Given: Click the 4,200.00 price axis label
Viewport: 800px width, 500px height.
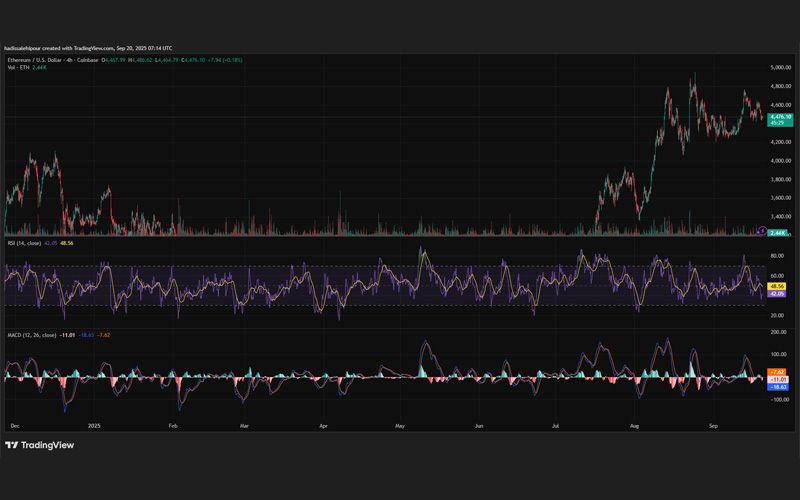Looking at the screenshot, I should (781, 142).
